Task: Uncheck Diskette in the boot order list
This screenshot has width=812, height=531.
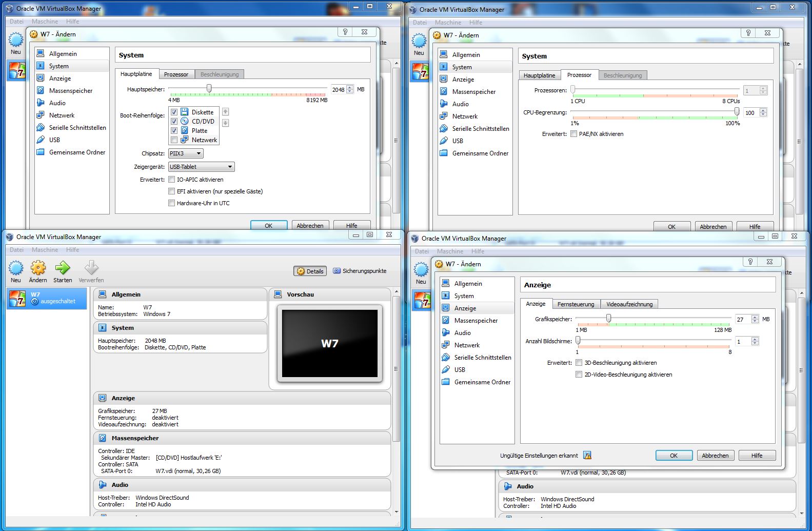Action: (x=174, y=112)
